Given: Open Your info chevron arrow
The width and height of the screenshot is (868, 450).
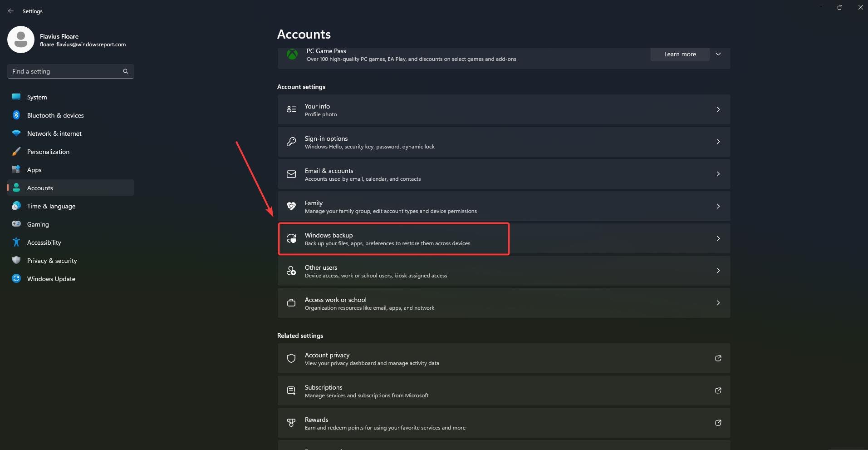Looking at the screenshot, I should (x=718, y=109).
